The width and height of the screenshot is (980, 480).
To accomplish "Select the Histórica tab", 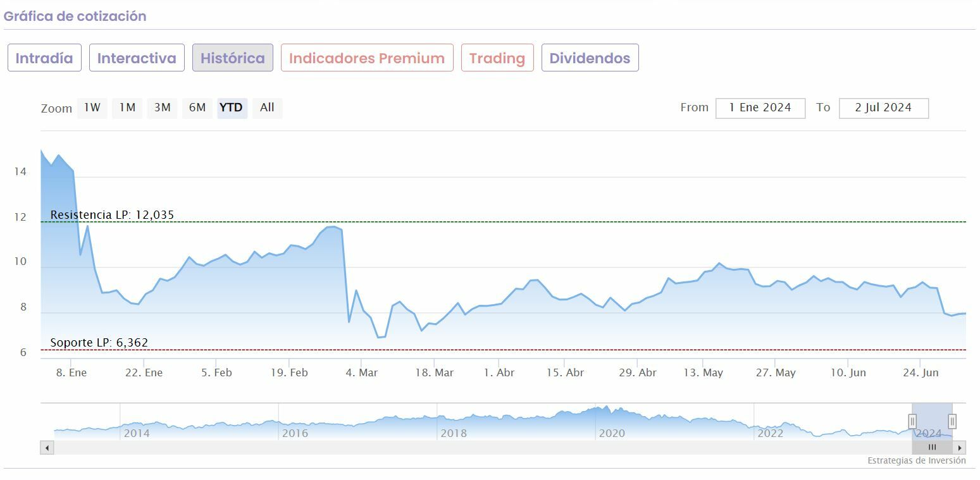I will 233,58.
